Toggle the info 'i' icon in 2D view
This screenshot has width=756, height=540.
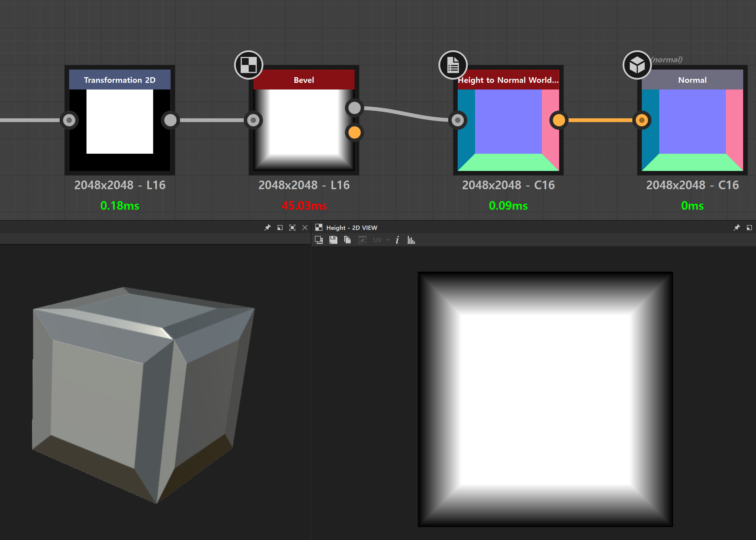tap(397, 240)
